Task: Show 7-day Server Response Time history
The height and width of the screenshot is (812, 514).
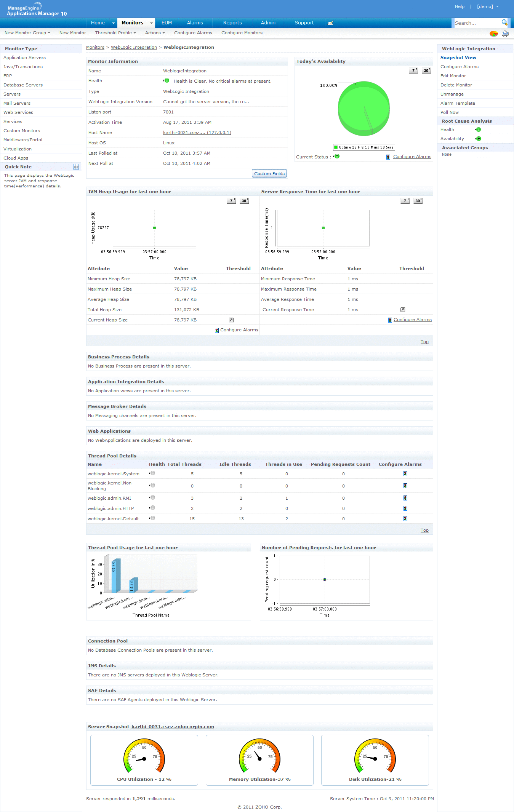Action: tap(405, 201)
